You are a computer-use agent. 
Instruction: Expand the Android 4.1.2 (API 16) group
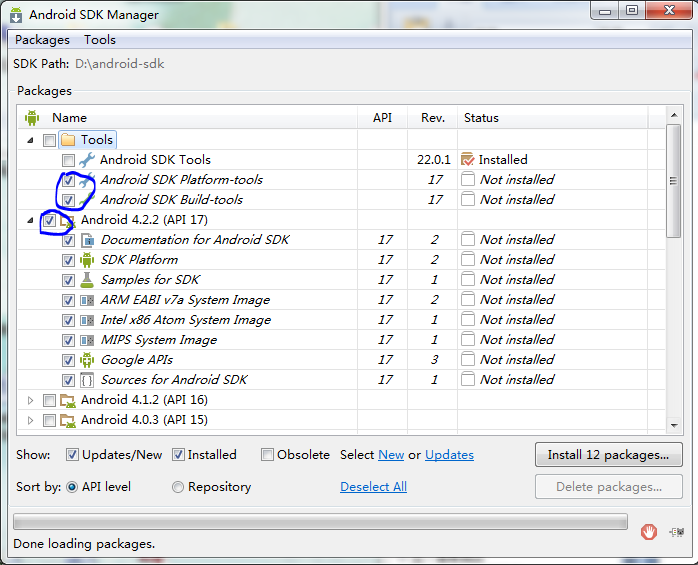pyautogui.click(x=30, y=400)
